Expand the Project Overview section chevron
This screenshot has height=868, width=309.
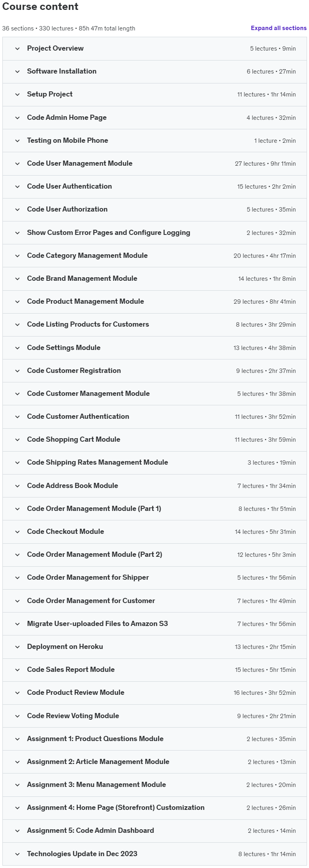(x=17, y=49)
